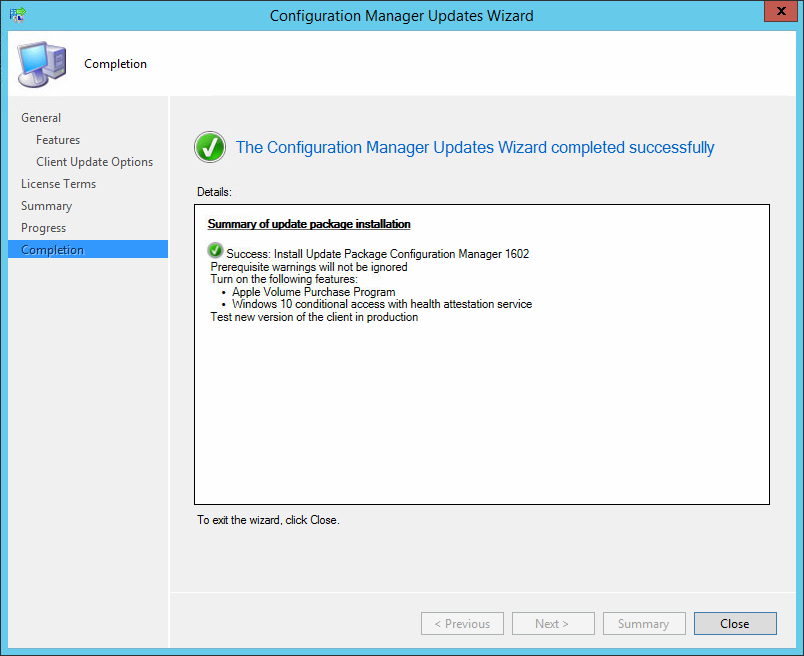
Task: Select License Terms in the wizard sidebar
Action: pos(58,184)
